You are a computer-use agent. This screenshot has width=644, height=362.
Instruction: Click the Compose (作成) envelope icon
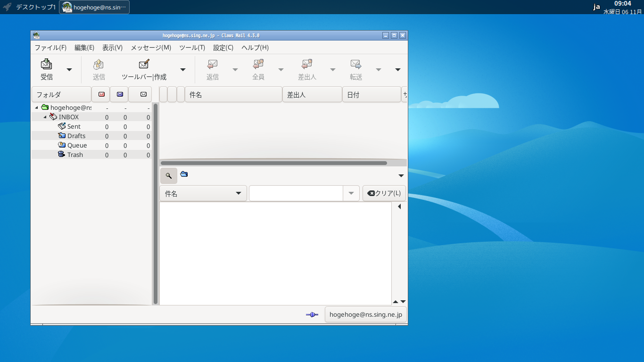pyautogui.click(x=144, y=64)
